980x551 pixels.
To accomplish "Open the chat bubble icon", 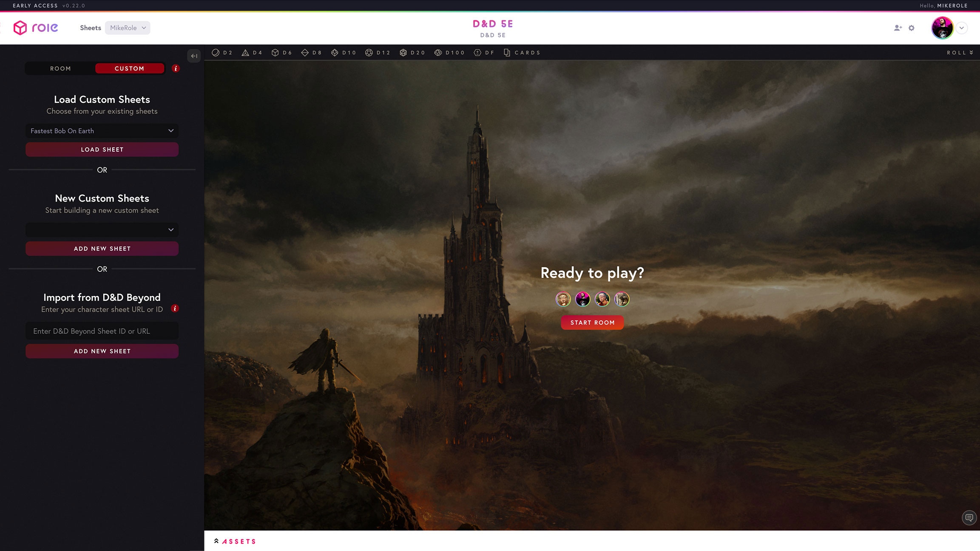I will click(969, 517).
